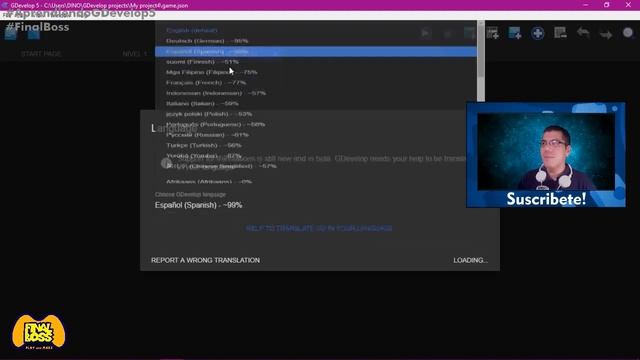Click the undo arrow icon
The image size is (640, 360).
click(583, 33)
